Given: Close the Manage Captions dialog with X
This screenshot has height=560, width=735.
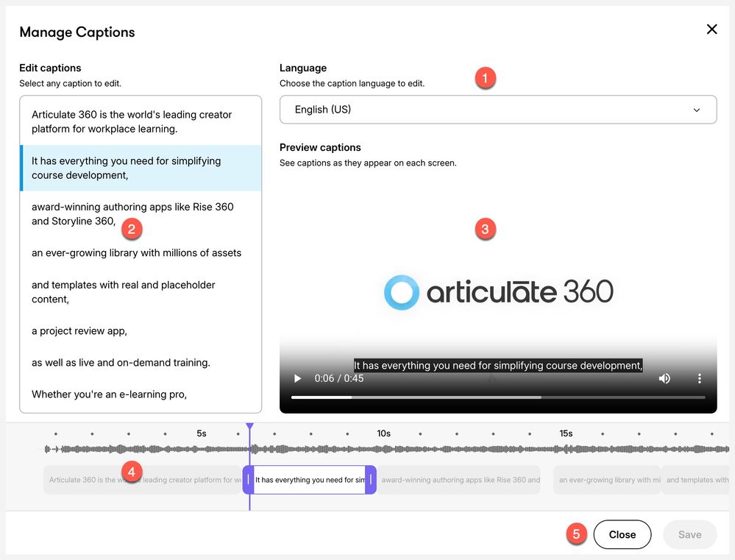Looking at the screenshot, I should coord(711,29).
